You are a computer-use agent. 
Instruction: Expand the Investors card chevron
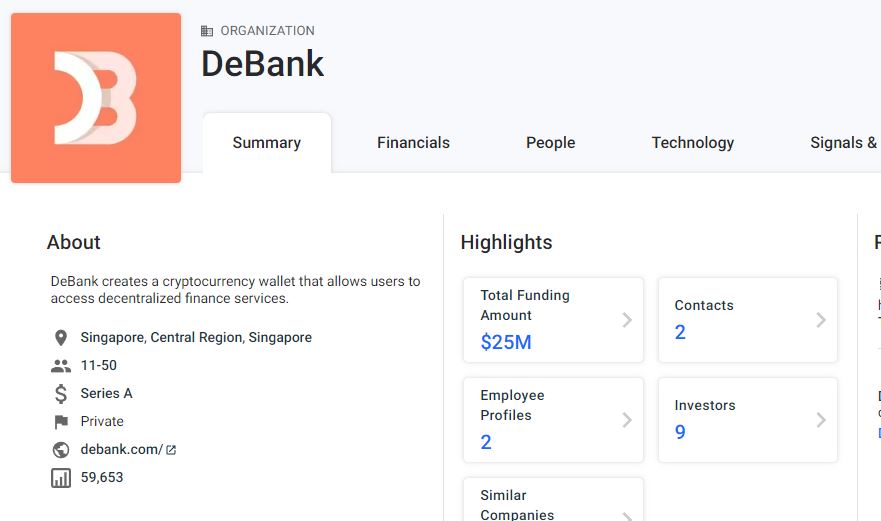pyautogui.click(x=821, y=420)
